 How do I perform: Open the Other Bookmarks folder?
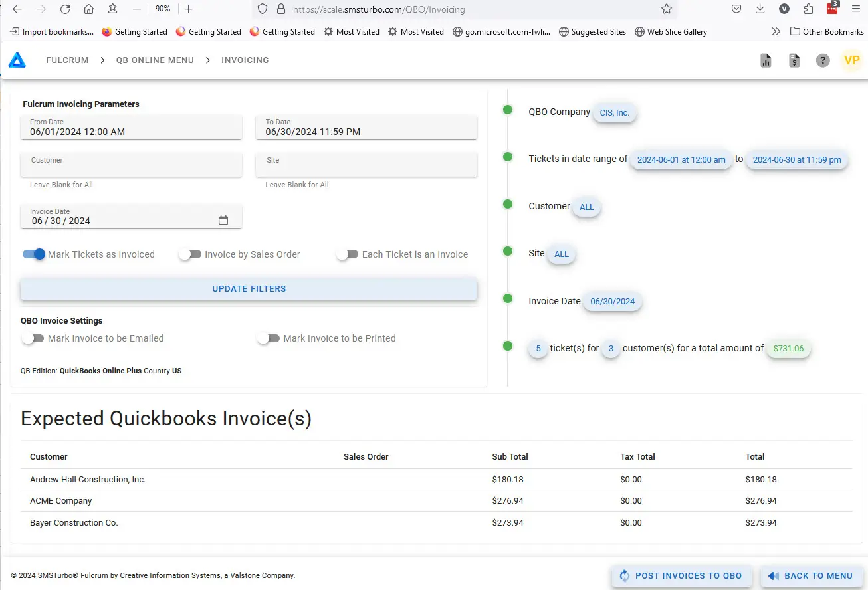click(x=827, y=31)
